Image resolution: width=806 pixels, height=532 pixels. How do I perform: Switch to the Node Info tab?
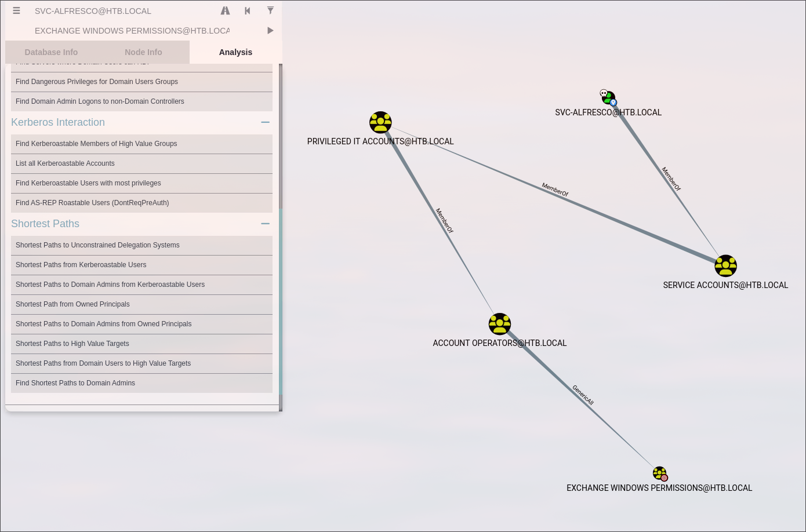coord(143,52)
